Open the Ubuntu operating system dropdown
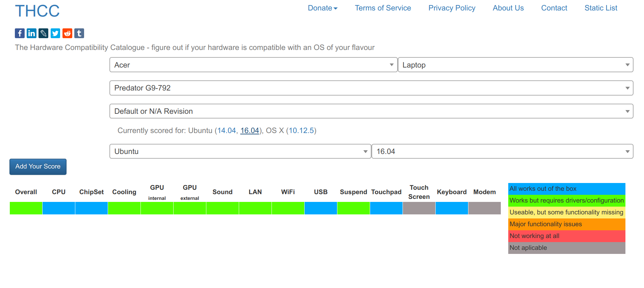The image size is (644, 288). (240, 151)
